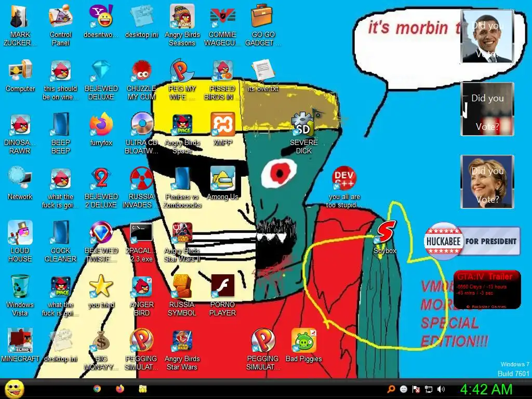Image resolution: width=532 pixels, height=399 pixels.
Task: Click the magnifier tray icon
Action: coord(391,389)
